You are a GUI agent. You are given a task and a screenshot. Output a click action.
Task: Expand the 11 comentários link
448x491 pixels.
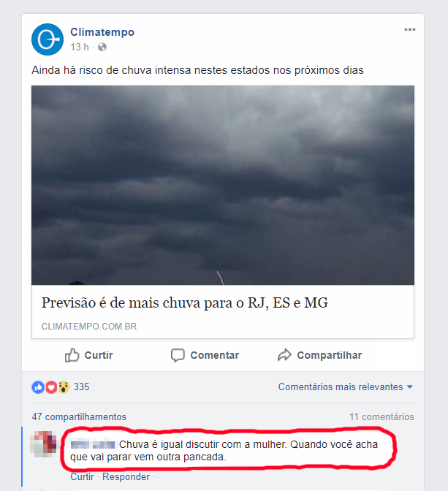coord(381,416)
